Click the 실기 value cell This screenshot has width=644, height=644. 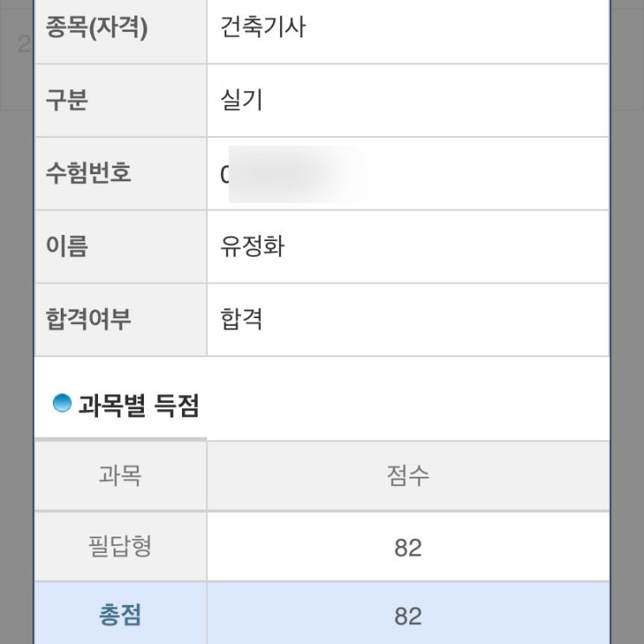(242, 101)
